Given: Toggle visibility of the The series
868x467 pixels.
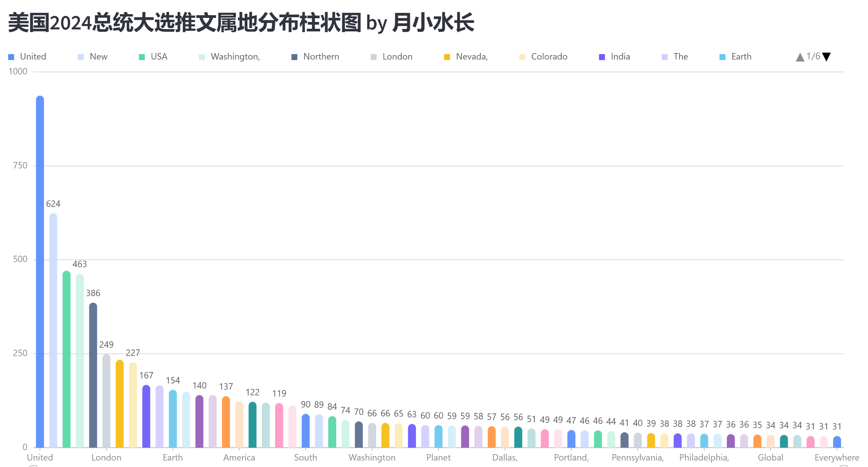Looking at the screenshot, I should (x=680, y=56).
